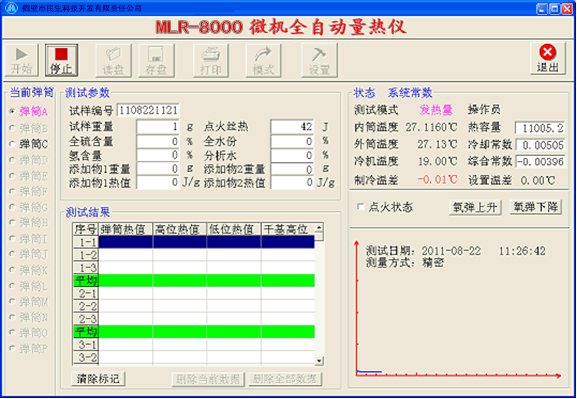The image size is (577, 399).
Task: Select row header 2-1 in results table
Action: coord(86,293)
